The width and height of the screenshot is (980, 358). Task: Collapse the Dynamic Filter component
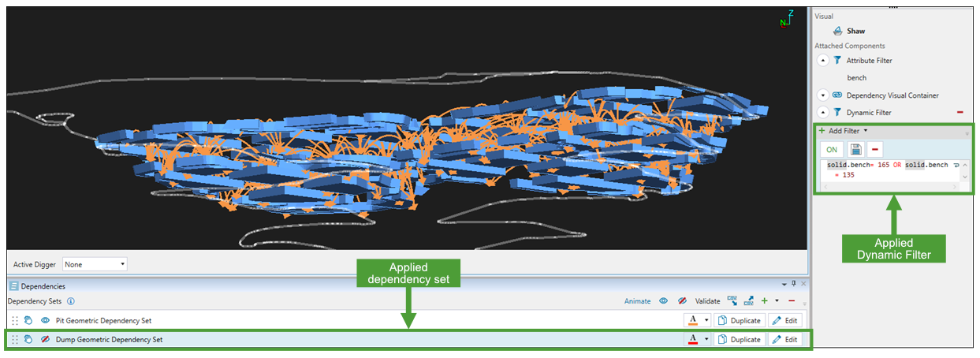823,112
